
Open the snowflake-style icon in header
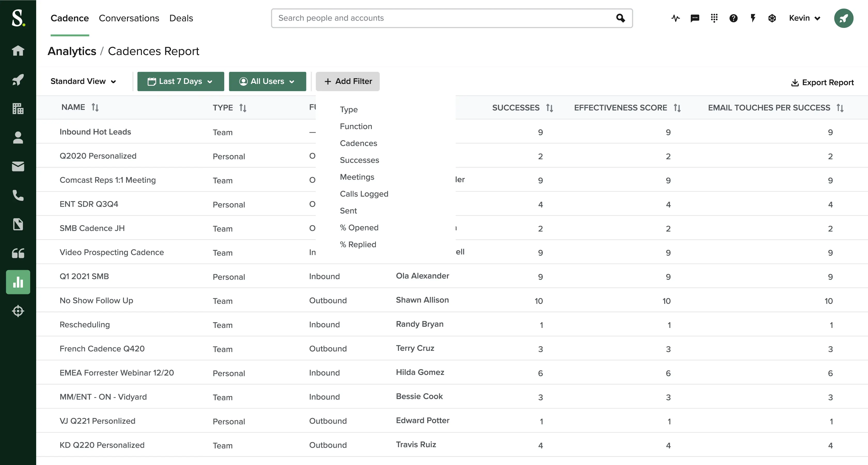(772, 18)
